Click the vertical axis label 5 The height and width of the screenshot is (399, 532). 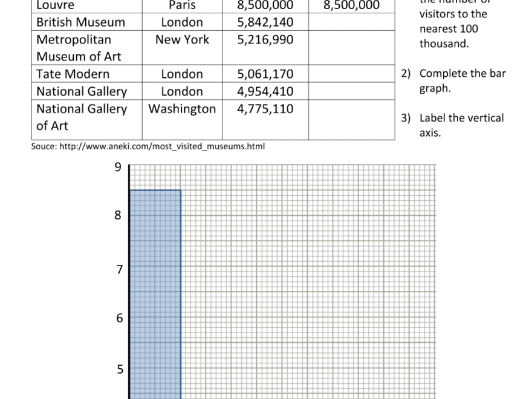click(x=120, y=369)
